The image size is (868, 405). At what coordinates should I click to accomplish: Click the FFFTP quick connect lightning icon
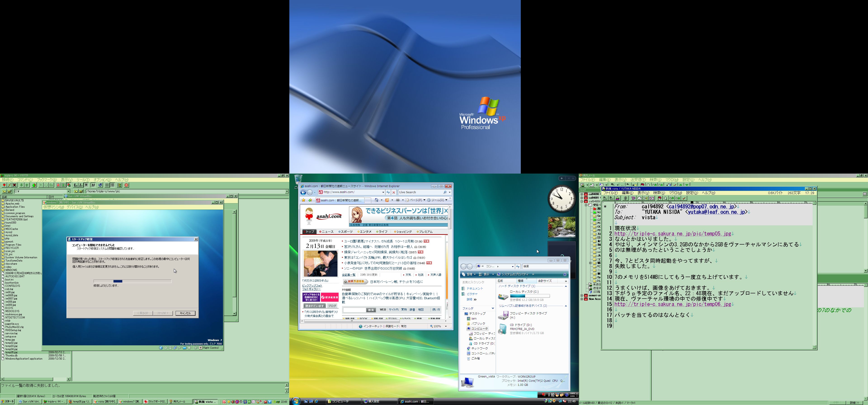point(9,185)
